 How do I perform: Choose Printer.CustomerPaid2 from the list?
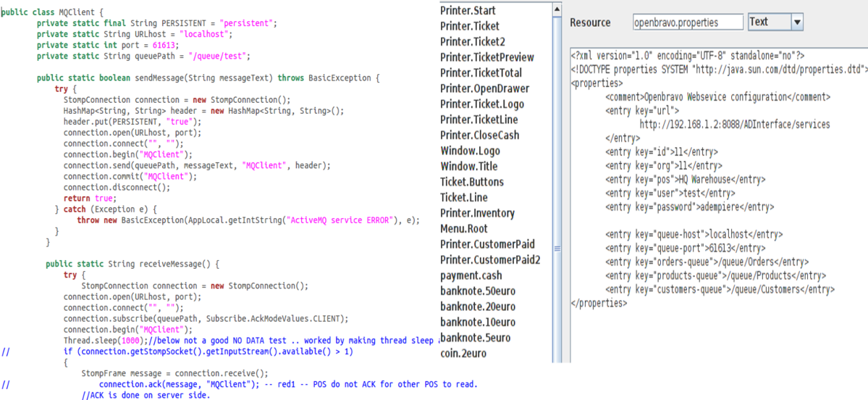click(490, 259)
